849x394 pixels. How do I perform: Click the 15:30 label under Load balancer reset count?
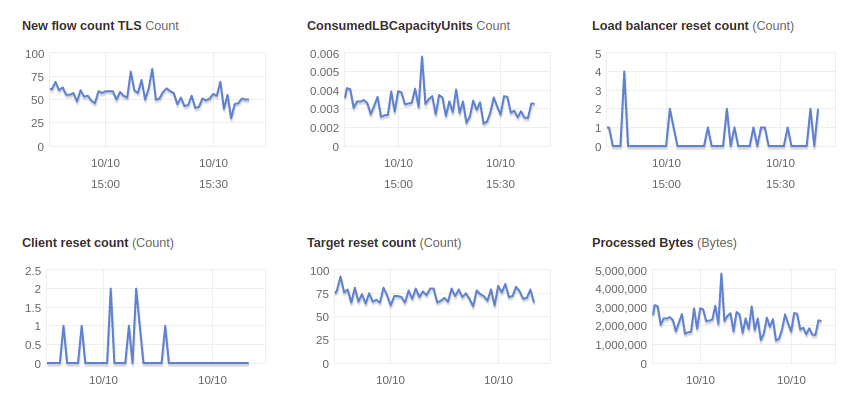780,184
